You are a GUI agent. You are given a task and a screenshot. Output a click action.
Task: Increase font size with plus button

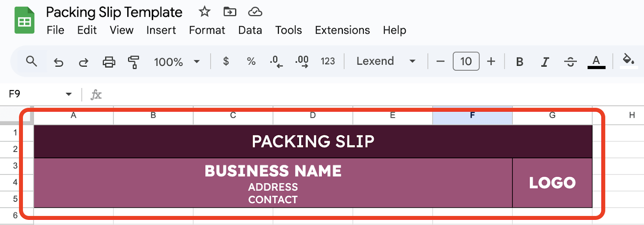[x=491, y=61]
